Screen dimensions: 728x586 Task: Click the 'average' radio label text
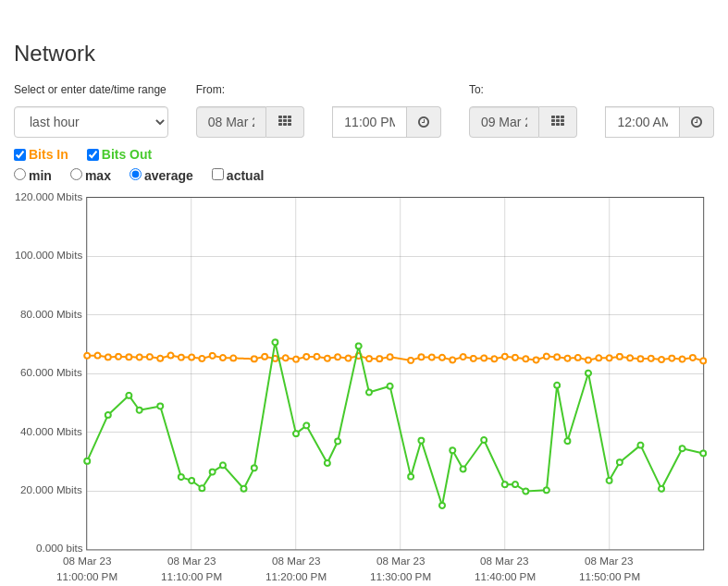(x=168, y=176)
